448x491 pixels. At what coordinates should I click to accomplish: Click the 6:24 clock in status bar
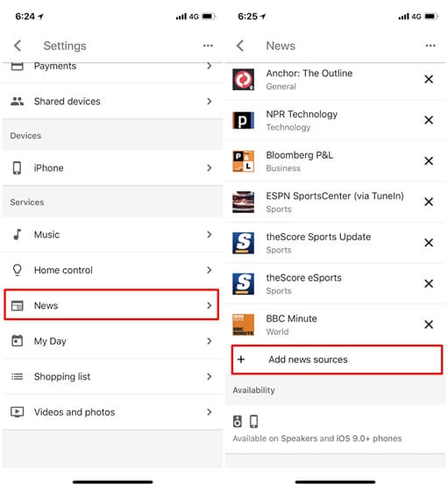tap(25, 17)
